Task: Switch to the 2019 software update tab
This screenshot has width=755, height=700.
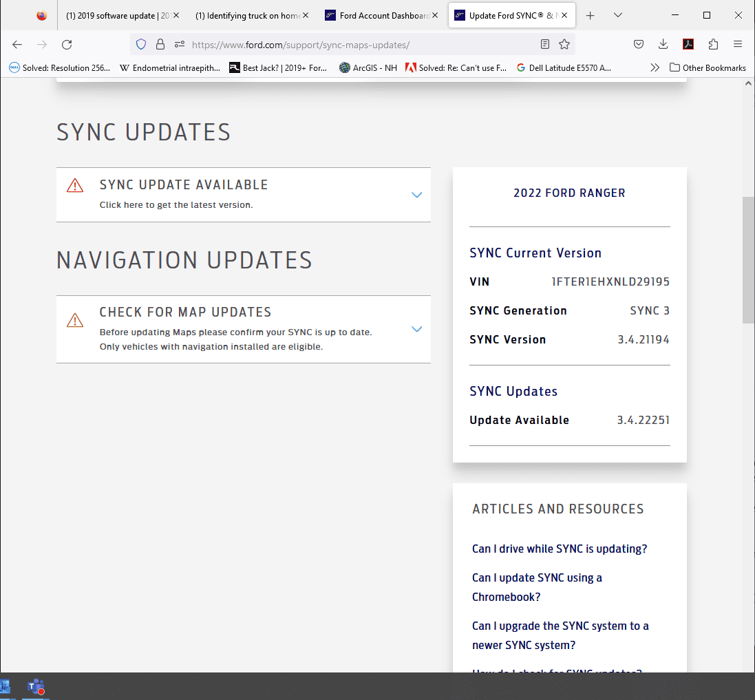Action: click(x=117, y=16)
